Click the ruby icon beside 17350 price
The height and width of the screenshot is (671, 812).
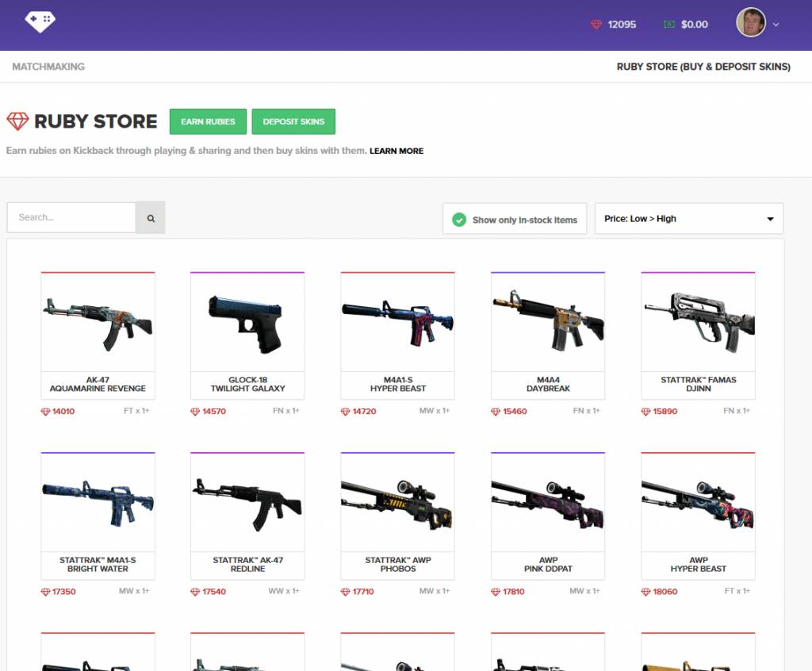point(45,592)
